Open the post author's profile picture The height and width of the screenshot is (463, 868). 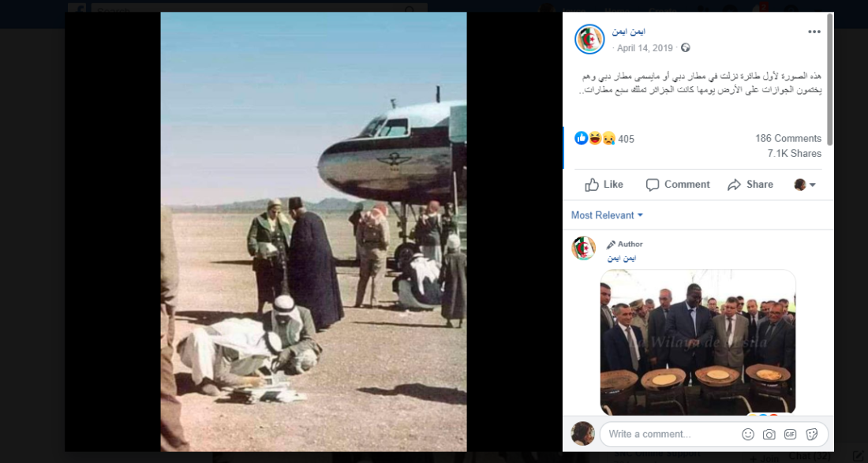(589, 39)
